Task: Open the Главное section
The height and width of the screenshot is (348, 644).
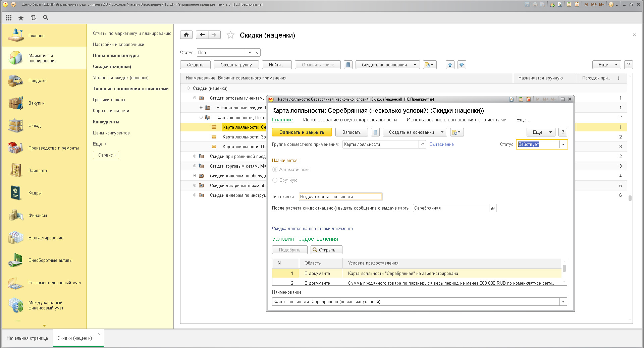Action: pos(44,36)
